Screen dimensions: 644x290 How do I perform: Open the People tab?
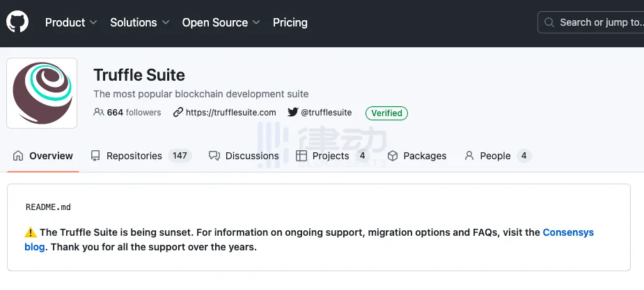point(497,156)
